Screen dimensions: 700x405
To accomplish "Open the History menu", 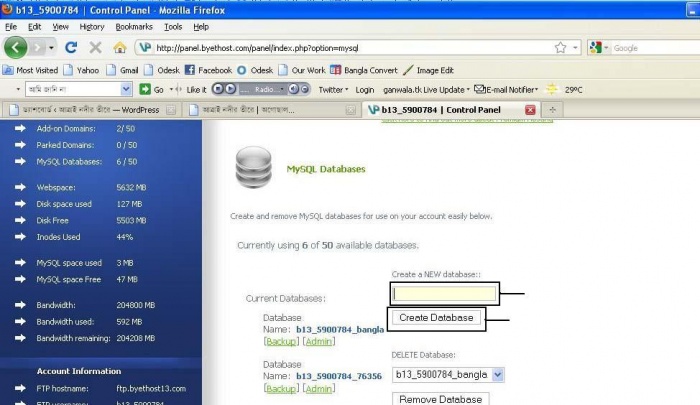I will pyautogui.click(x=92, y=27).
